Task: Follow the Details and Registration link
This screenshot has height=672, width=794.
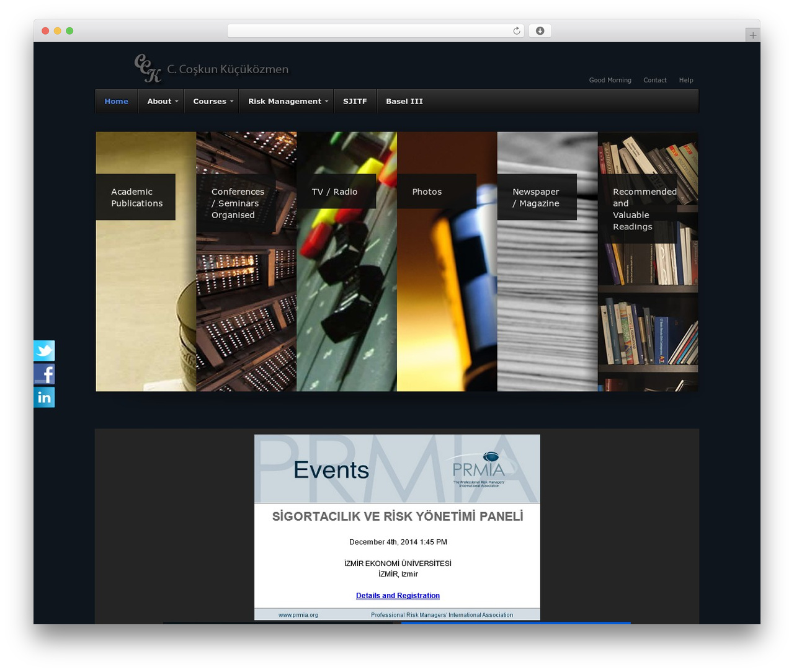Action: click(398, 596)
